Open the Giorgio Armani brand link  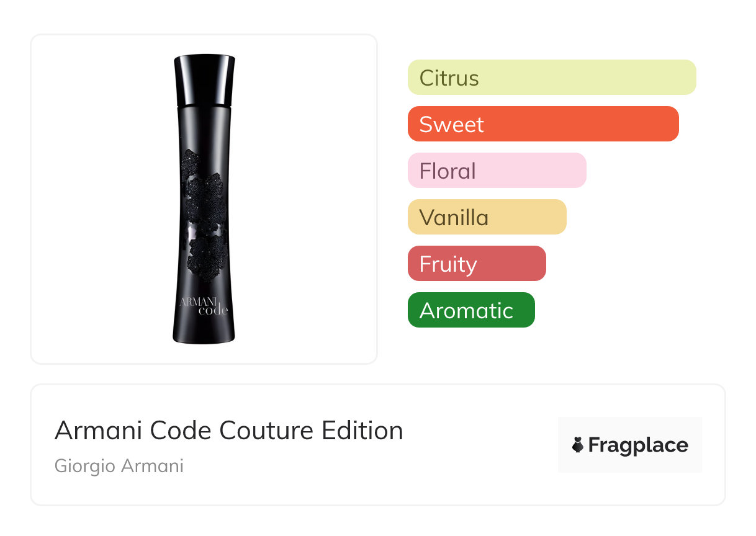click(x=119, y=466)
